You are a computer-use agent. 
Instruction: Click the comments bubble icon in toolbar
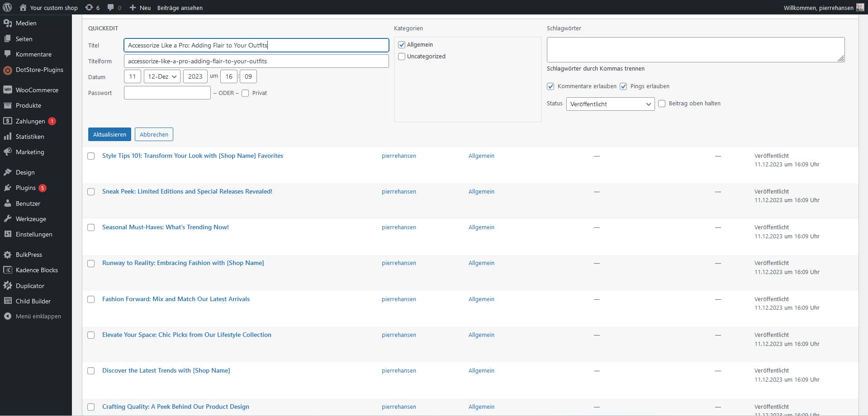110,7
